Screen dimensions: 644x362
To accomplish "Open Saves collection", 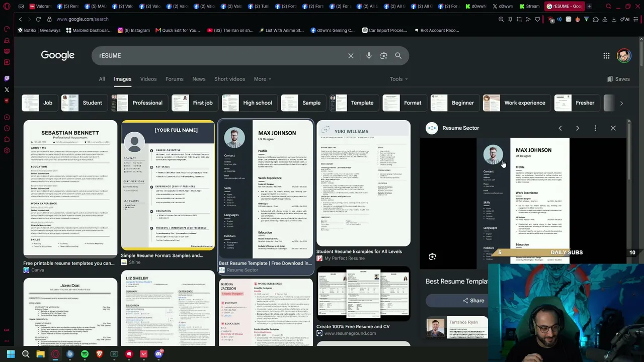I will click(618, 79).
